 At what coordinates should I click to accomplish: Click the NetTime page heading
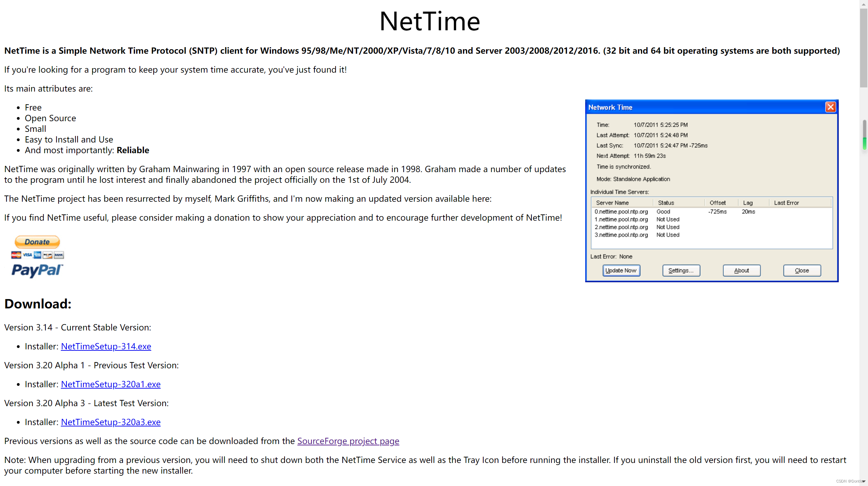click(430, 21)
